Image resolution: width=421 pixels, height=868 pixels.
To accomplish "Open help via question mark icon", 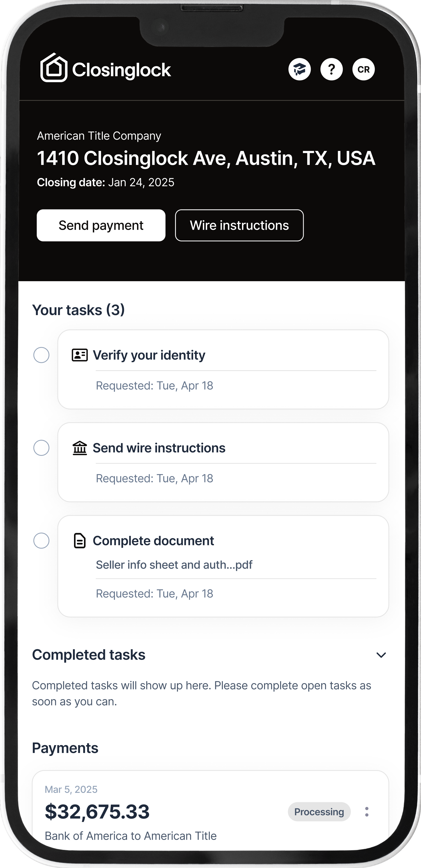I will (x=331, y=69).
